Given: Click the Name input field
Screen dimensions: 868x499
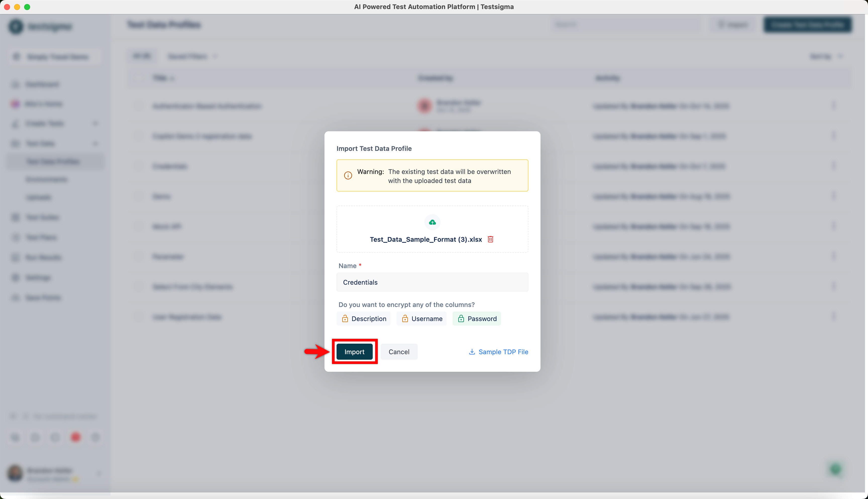Looking at the screenshot, I should pyautogui.click(x=432, y=282).
